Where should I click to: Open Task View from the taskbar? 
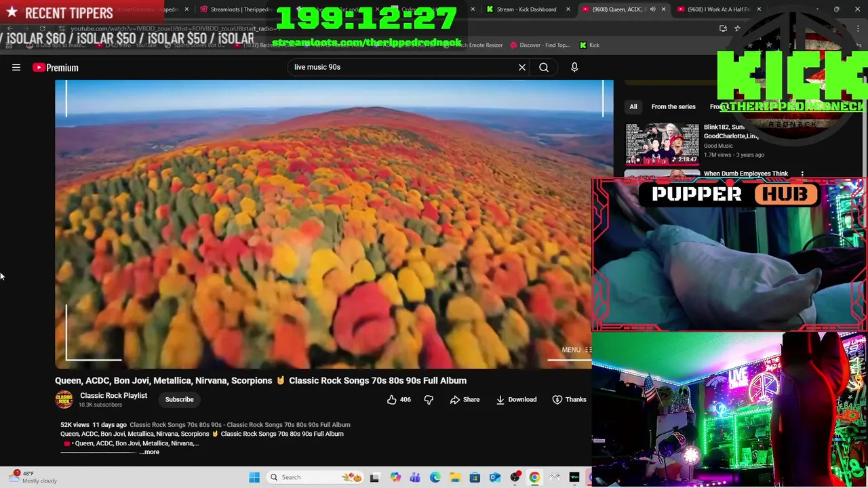(374, 477)
